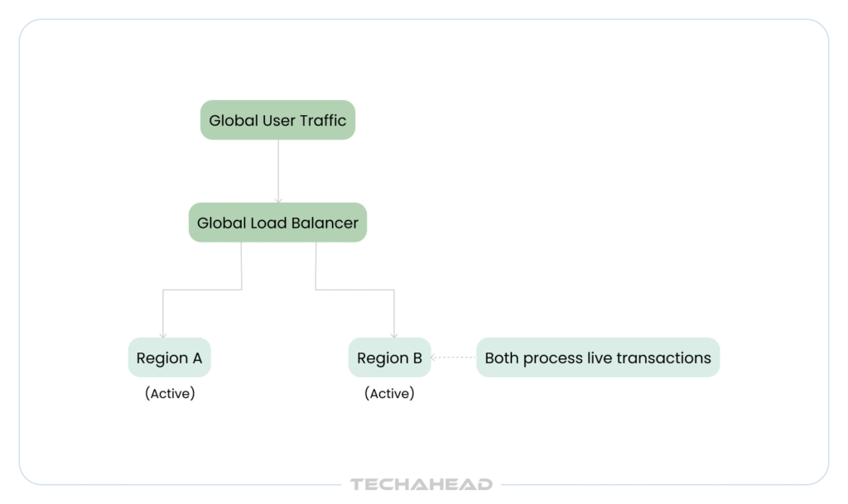Click the Both process live transactions note
848x504 pixels.
coord(598,358)
